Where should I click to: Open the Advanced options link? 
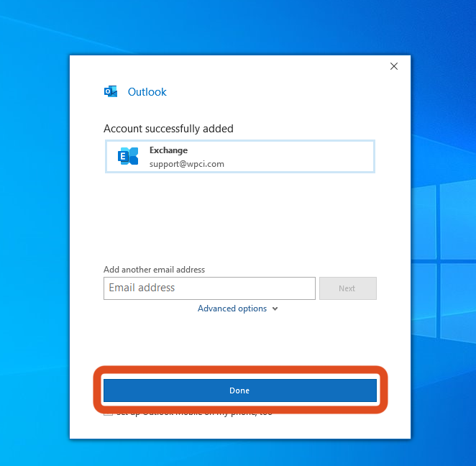pos(232,309)
